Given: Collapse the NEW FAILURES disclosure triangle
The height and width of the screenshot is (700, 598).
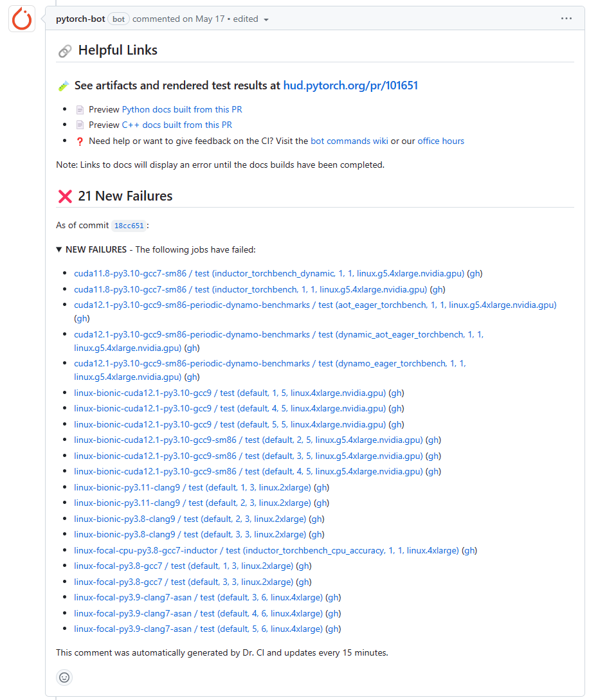Looking at the screenshot, I should [x=59, y=249].
